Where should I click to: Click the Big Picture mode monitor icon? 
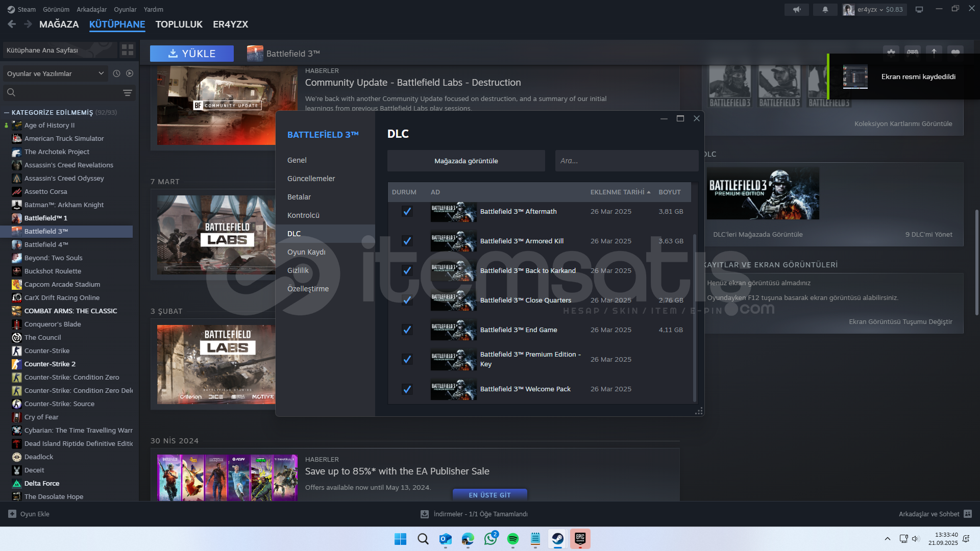[919, 9]
